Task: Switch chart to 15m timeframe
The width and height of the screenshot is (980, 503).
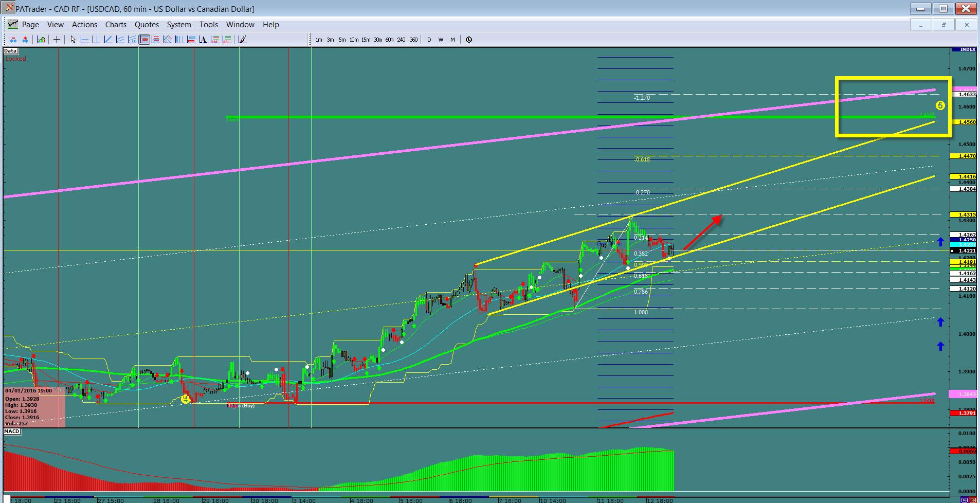Action: [366, 40]
